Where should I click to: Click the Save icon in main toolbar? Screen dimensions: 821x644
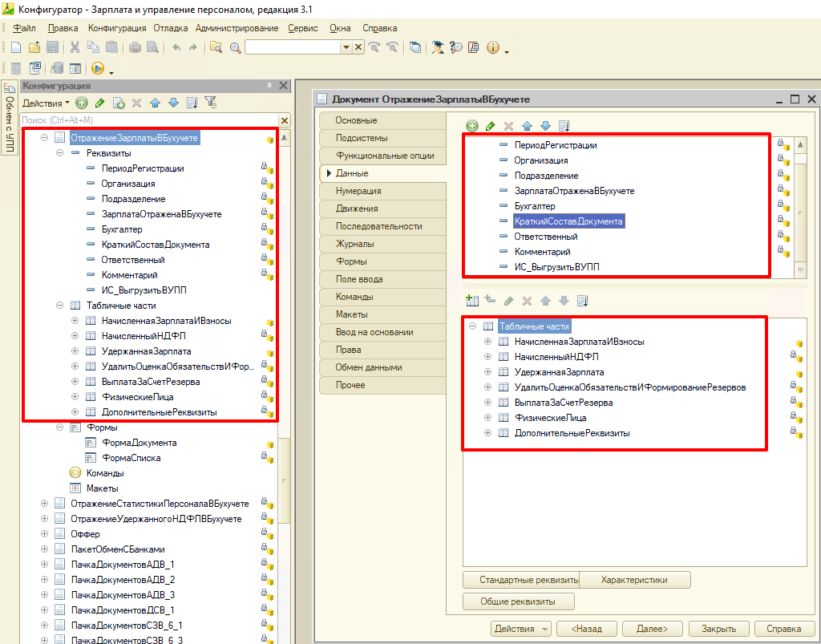pyautogui.click(x=53, y=48)
